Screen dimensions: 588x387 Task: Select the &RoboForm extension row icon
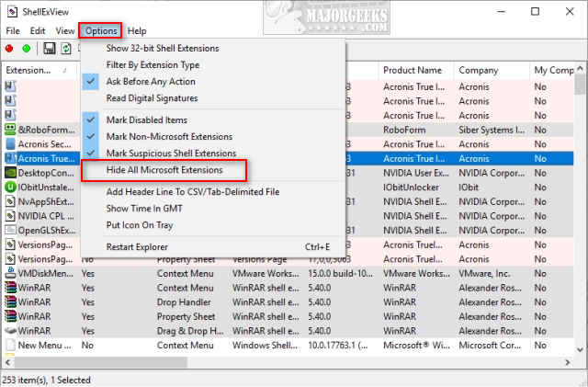11,130
